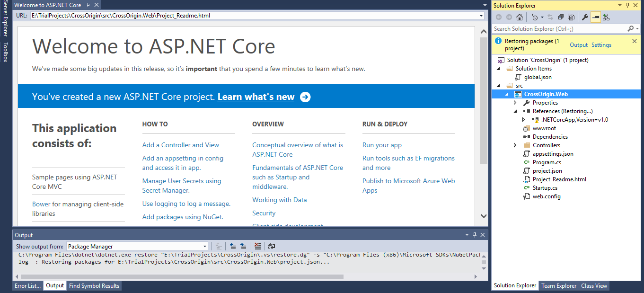Open the Run your app link
Screen dimensions: 644x293
point(382,145)
